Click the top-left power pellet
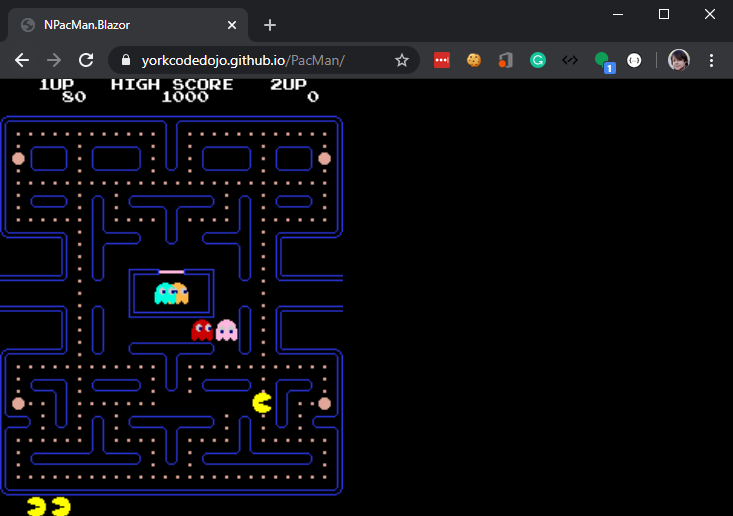This screenshot has height=516, width=733. click(18, 159)
